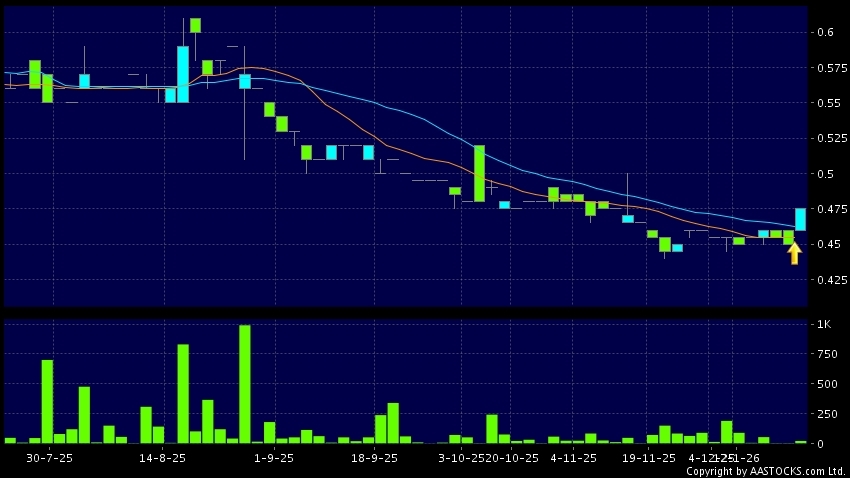Select the large green candle in early October
The image size is (850, 478).
tap(480, 173)
